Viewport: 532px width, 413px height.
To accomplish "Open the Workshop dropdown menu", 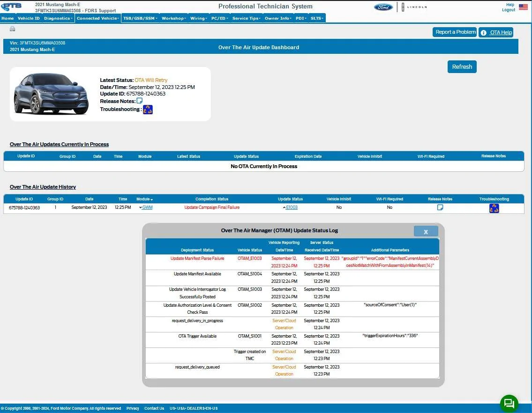I will coord(174,18).
